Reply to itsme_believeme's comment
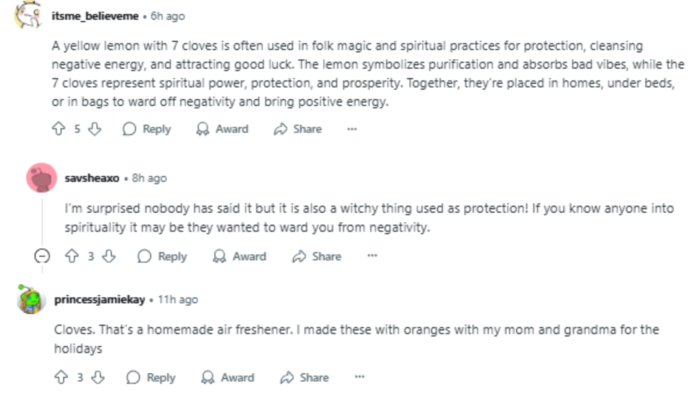700x394 pixels. [147, 129]
